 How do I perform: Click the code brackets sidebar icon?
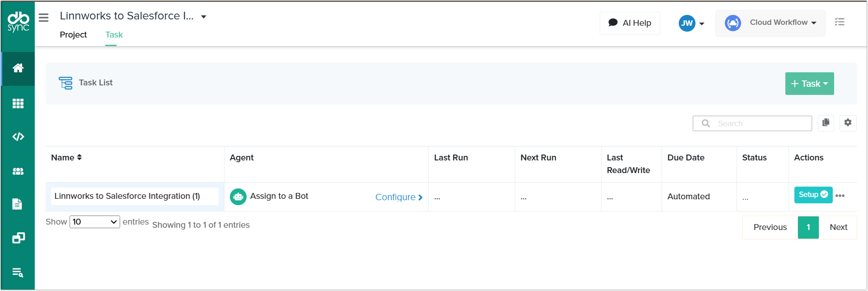pos(18,136)
